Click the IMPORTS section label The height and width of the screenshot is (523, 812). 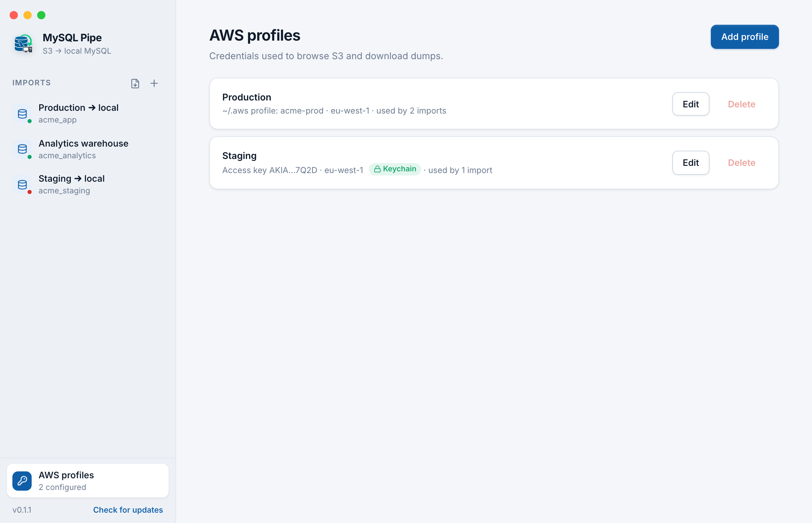click(32, 83)
